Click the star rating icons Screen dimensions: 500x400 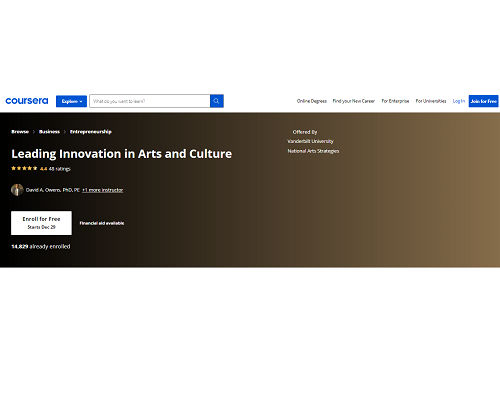24,168
